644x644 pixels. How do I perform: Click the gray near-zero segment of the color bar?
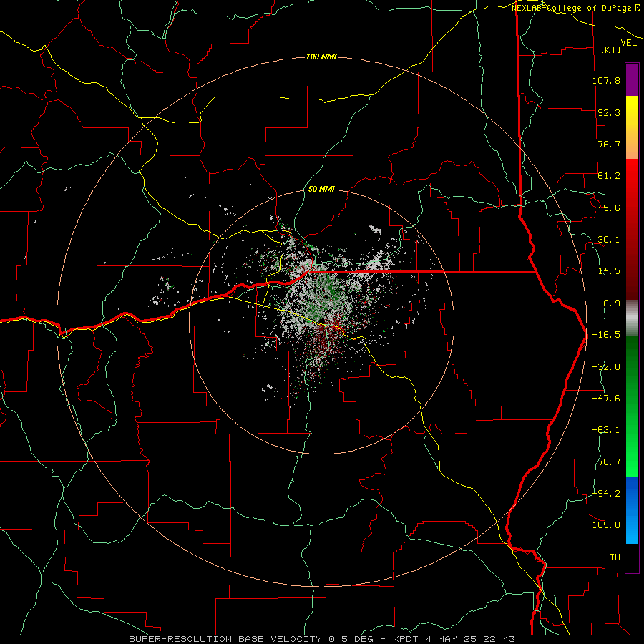coord(632,318)
